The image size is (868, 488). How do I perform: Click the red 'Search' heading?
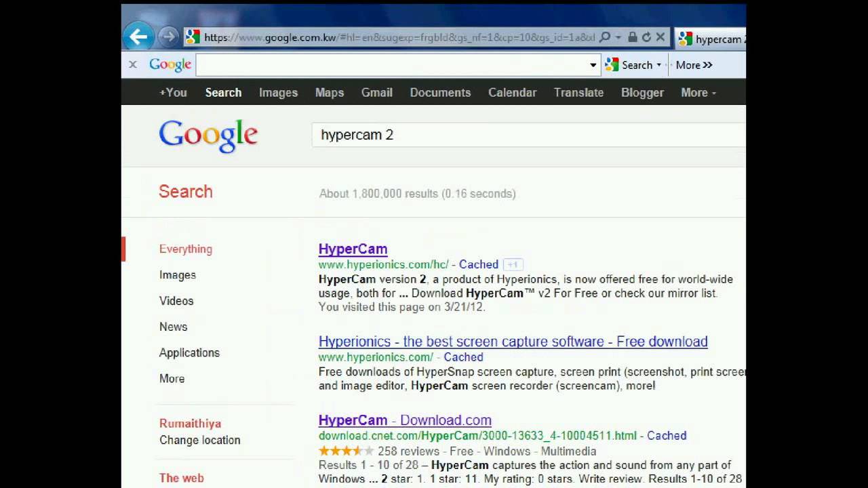click(186, 191)
